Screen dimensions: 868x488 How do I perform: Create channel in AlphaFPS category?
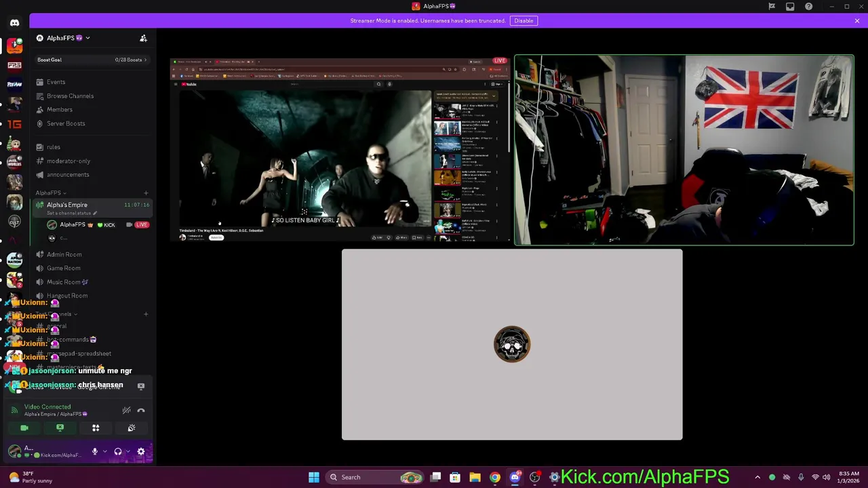click(146, 192)
